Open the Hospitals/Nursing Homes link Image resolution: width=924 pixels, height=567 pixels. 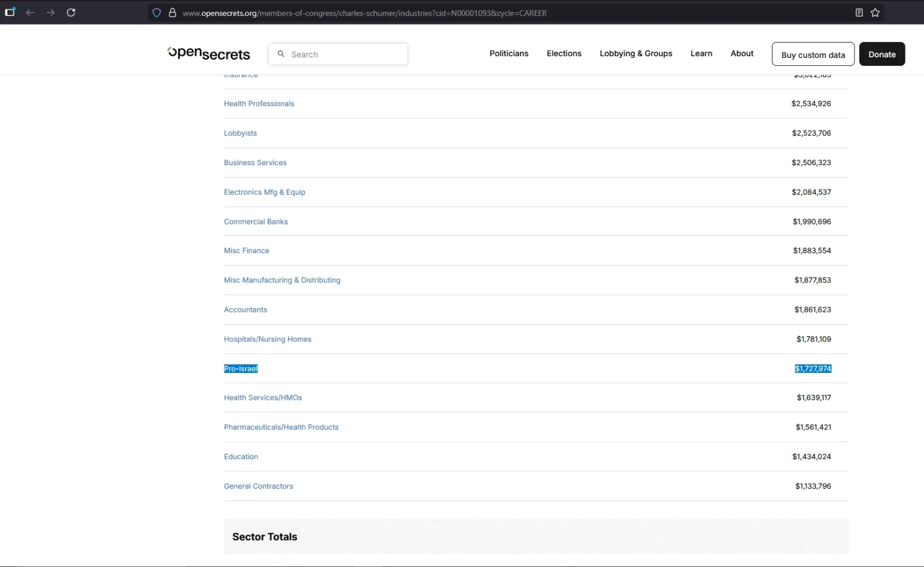click(267, 340)
